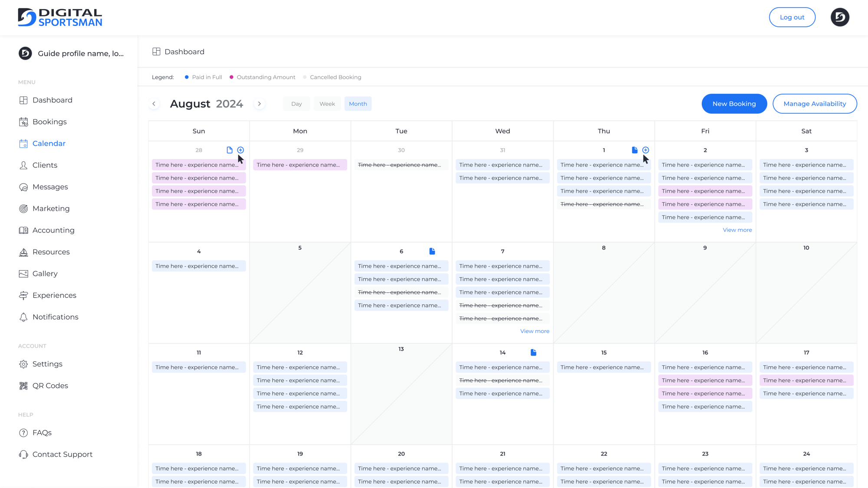This screenshot has width=868, height=488.
Task: Open the user avatar in top-right corner
Action: [x=840, y=17]
